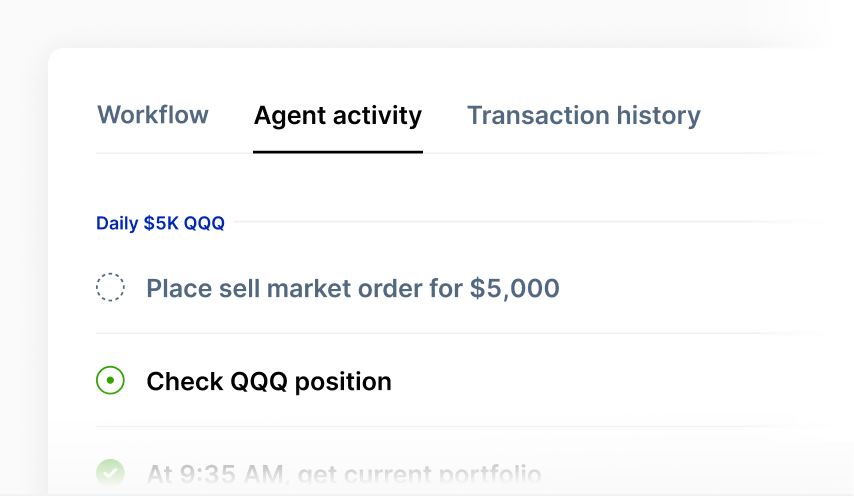Click the $5,000 amount in the sell step
This screenshot has height=496, width=854.
[514, 289]
